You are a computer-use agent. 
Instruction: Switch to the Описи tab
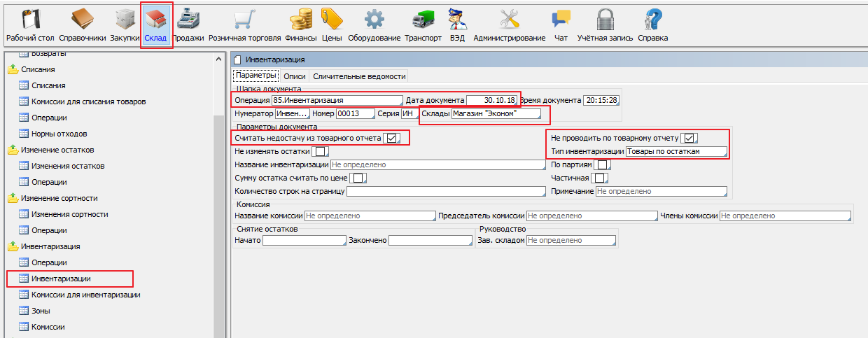tap(294, 76)
